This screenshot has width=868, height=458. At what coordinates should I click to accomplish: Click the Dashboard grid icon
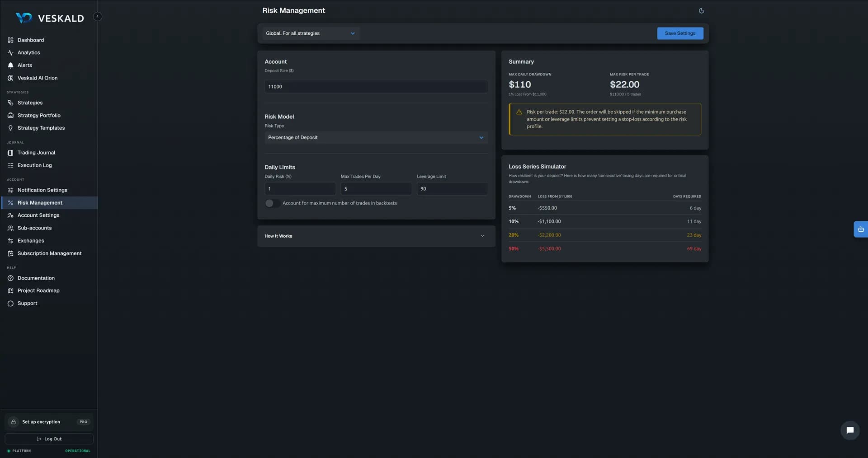click(10, 40)
